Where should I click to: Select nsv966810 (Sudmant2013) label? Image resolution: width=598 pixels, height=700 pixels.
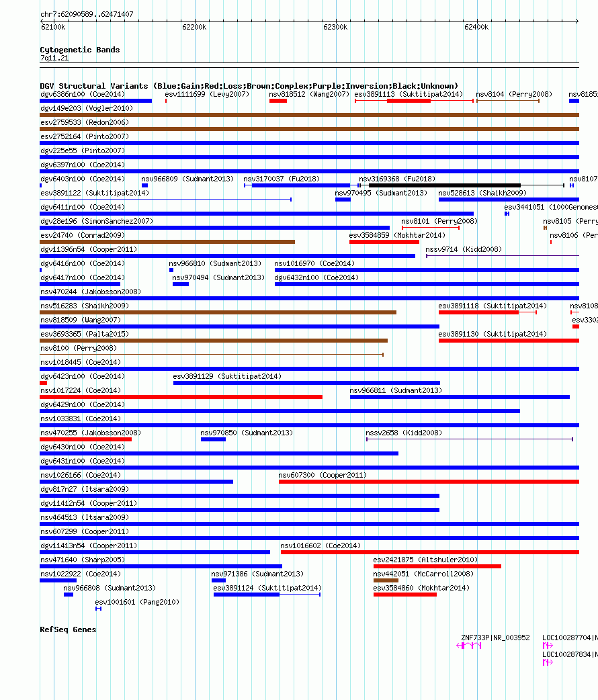point(215,263)
